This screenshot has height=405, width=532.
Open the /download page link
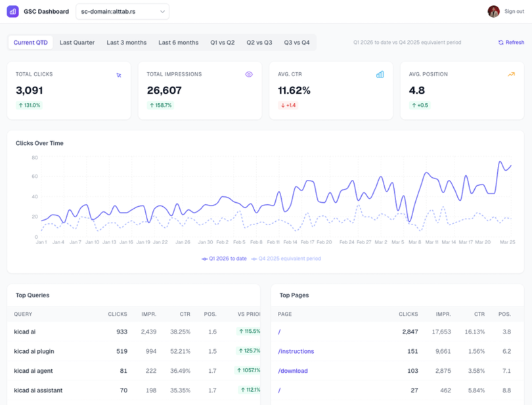click(x=293, y=371)
